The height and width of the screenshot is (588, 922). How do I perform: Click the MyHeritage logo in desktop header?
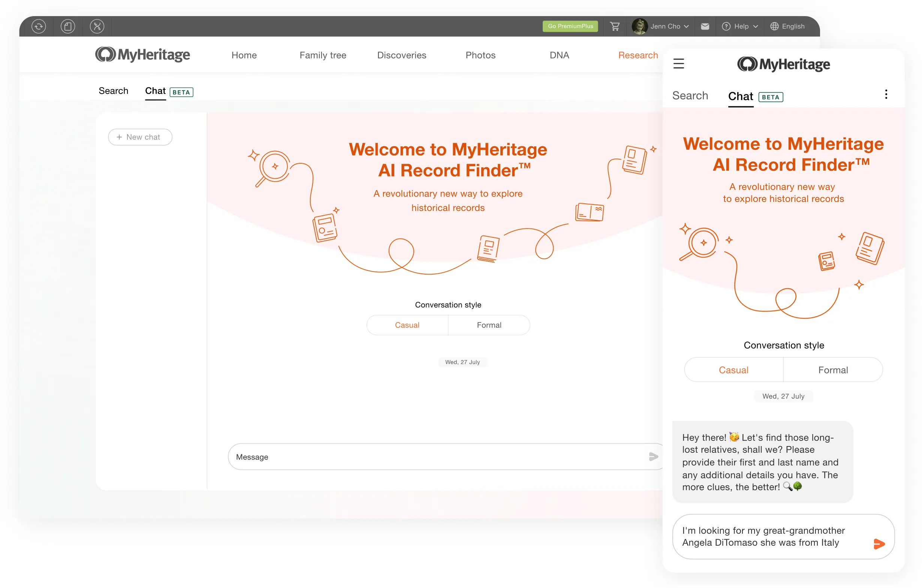tap(142, 55)
